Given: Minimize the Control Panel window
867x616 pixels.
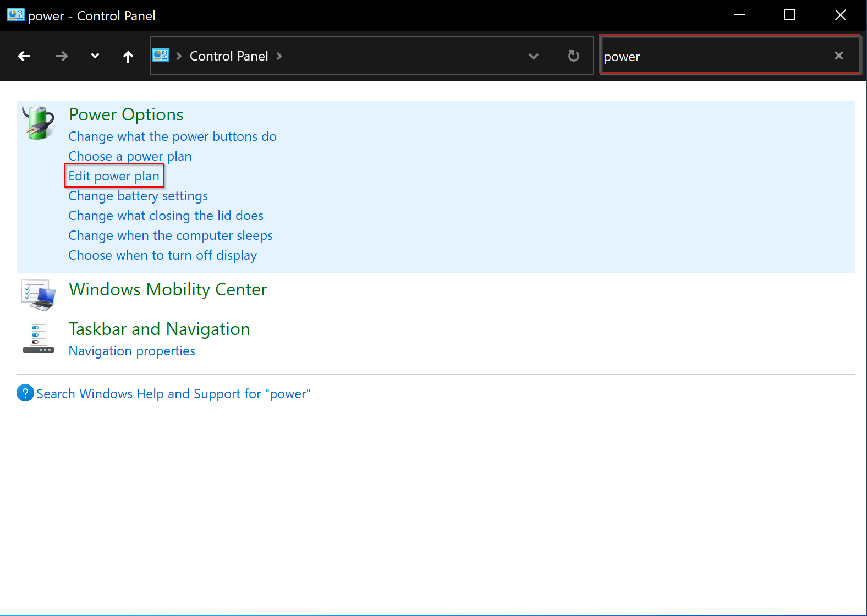Looking at the screenshot, I should tap(739, 15).
